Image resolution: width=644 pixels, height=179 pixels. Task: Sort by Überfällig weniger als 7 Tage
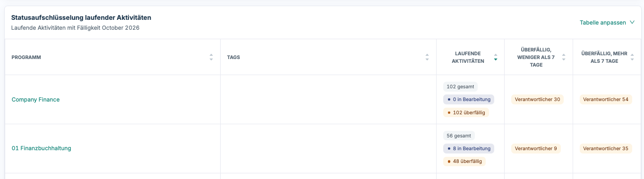click(564, 57)
